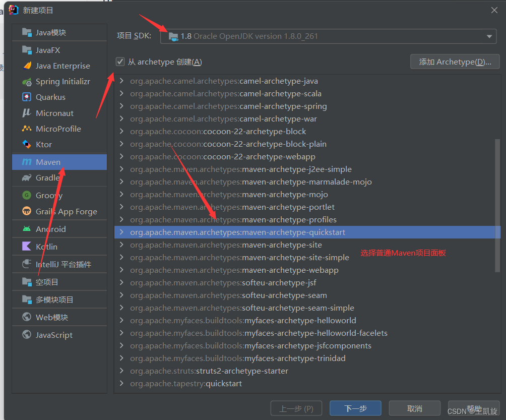Click the Groovy icon
Viewport: 506px width, 420px height.
(x=27, y=195)
